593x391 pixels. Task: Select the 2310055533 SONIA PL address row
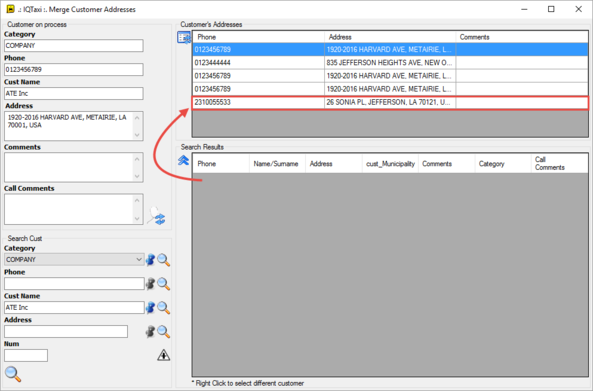(390, 102)
